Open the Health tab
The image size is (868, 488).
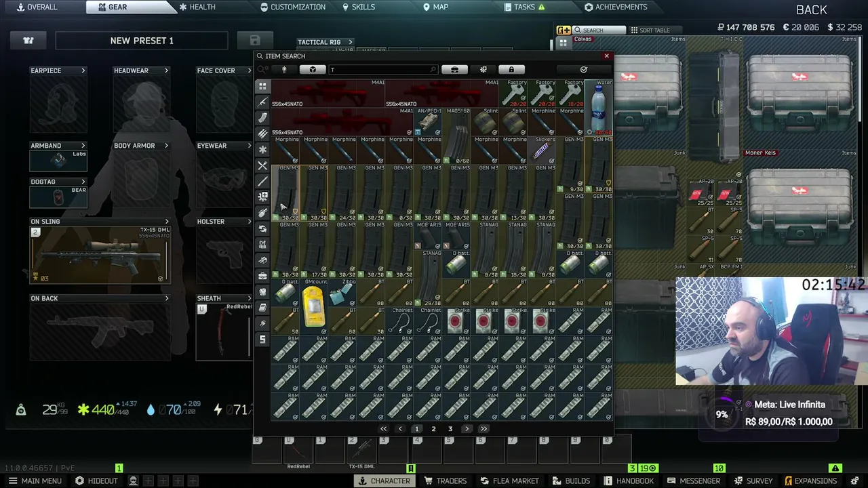point(197,7)
